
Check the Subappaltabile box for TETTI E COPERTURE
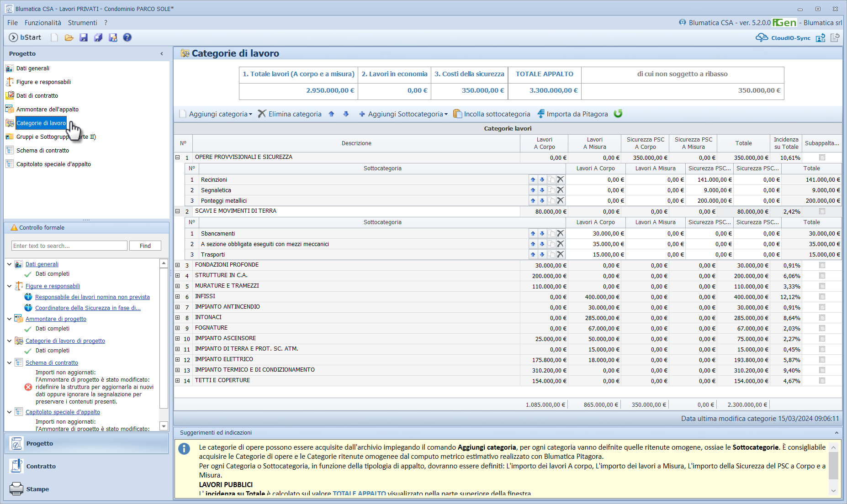click(x=822, y=381)
